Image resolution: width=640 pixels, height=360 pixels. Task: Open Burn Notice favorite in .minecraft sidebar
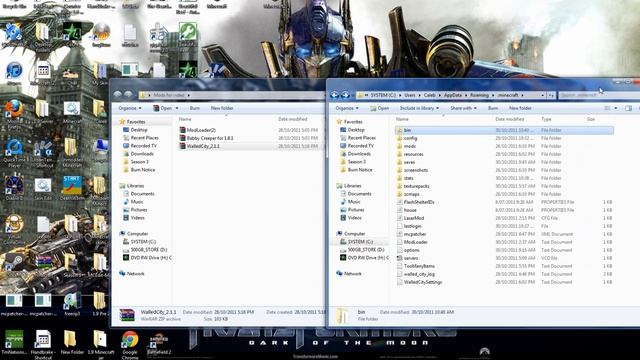360,170
